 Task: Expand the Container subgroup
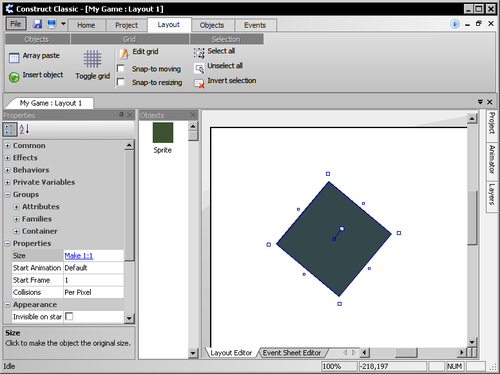(x=16, y=231)
